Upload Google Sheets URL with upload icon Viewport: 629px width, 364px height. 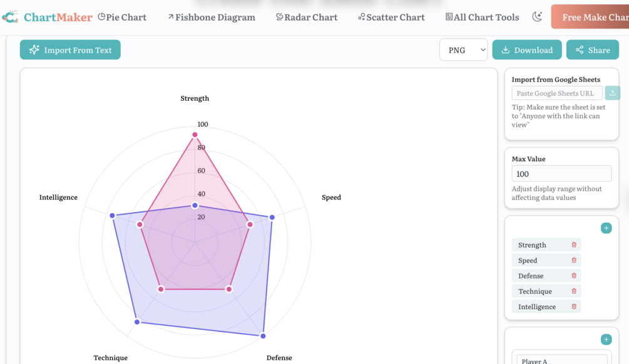tap(612, 93)
